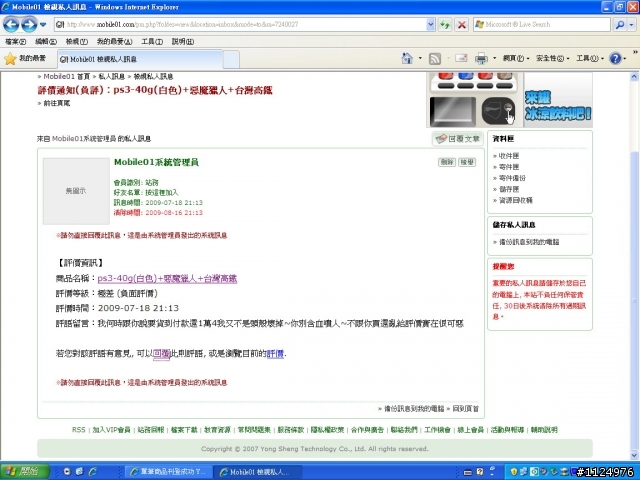This screenshot has width=640, height=480.
Task: Switch to the 單筆商品刊登成功 taskbar window
Action: (168, 472)
